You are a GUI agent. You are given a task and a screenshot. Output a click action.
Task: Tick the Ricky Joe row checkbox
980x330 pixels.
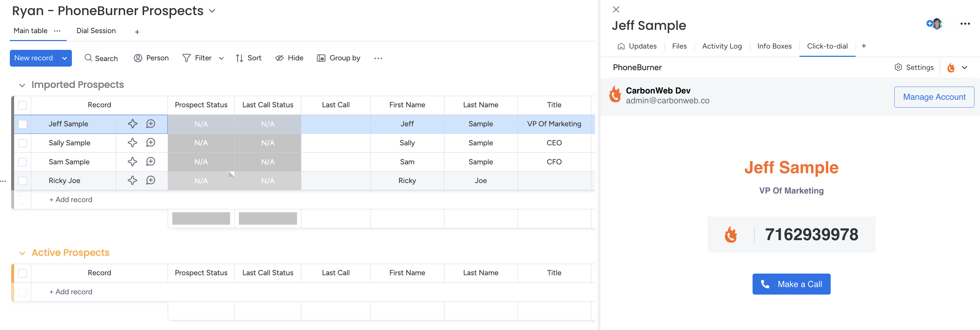click(23, 181)
